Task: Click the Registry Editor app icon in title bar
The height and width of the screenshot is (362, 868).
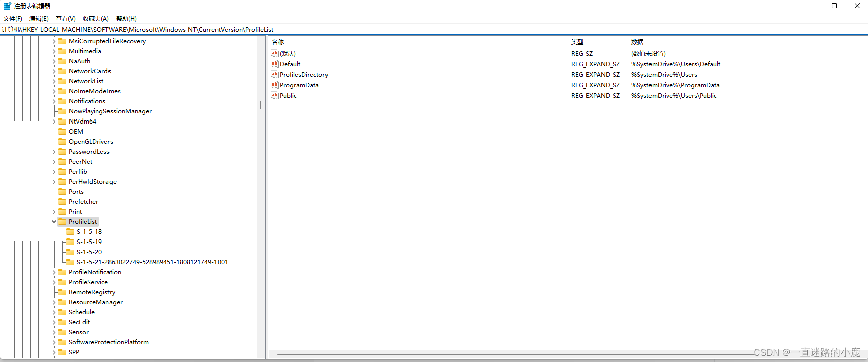Action: [7, 6]
